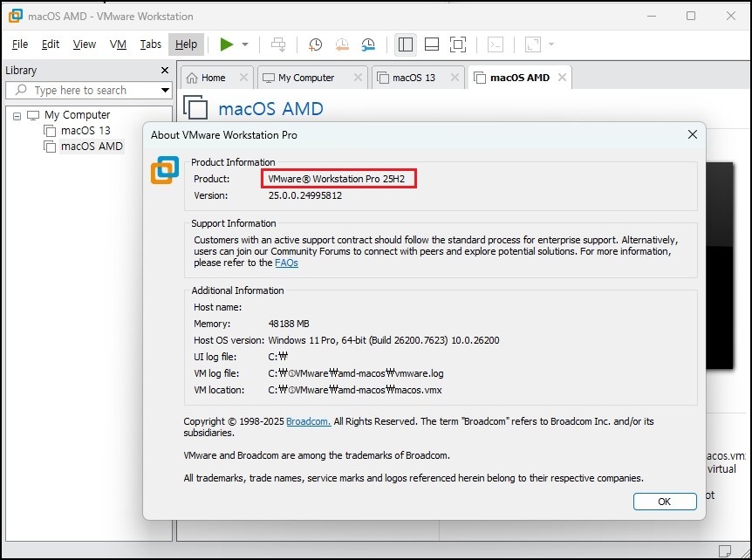Image resolution: width=752 pixels, height=560 pixels.
Task: Open the console view toolbar icon
Action: [496, 44]
